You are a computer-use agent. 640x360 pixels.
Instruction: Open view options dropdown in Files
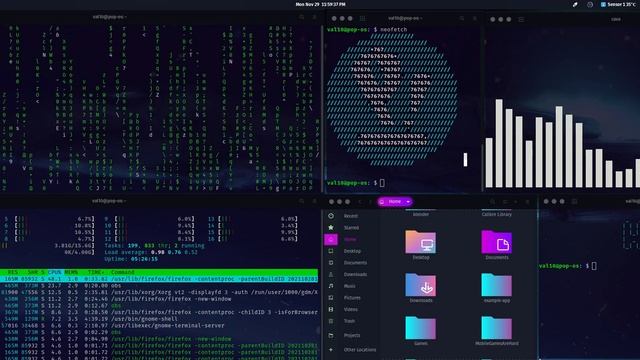point(516,202)
